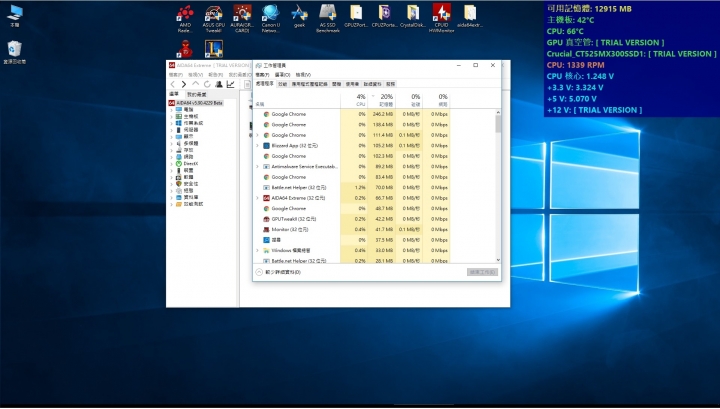This screenshot has width=720, height=409.
Task: Click the AIDA64 back arrow toolbar icon
Action: click(173, 84)
